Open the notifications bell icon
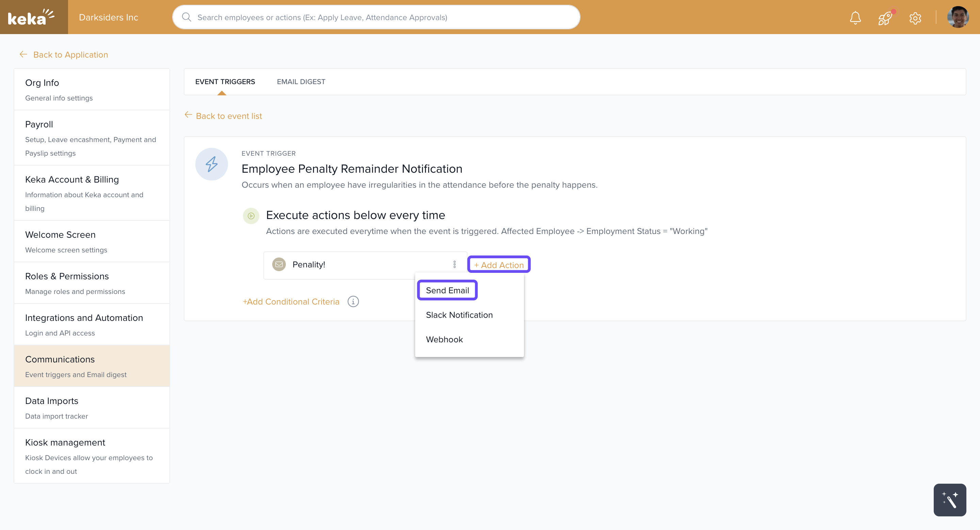The width and height of the screenshot is (980, 530). click(855, 17)
